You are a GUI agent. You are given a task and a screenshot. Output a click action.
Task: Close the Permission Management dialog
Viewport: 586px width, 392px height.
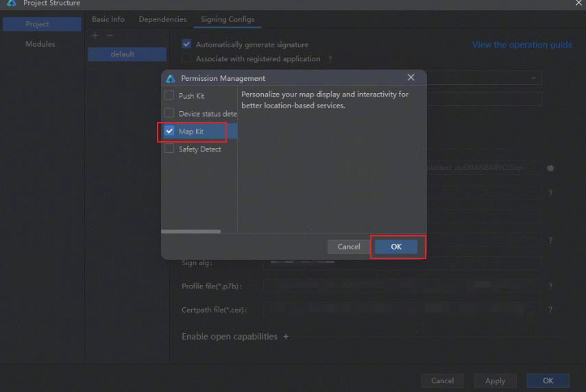coord(411,78)
